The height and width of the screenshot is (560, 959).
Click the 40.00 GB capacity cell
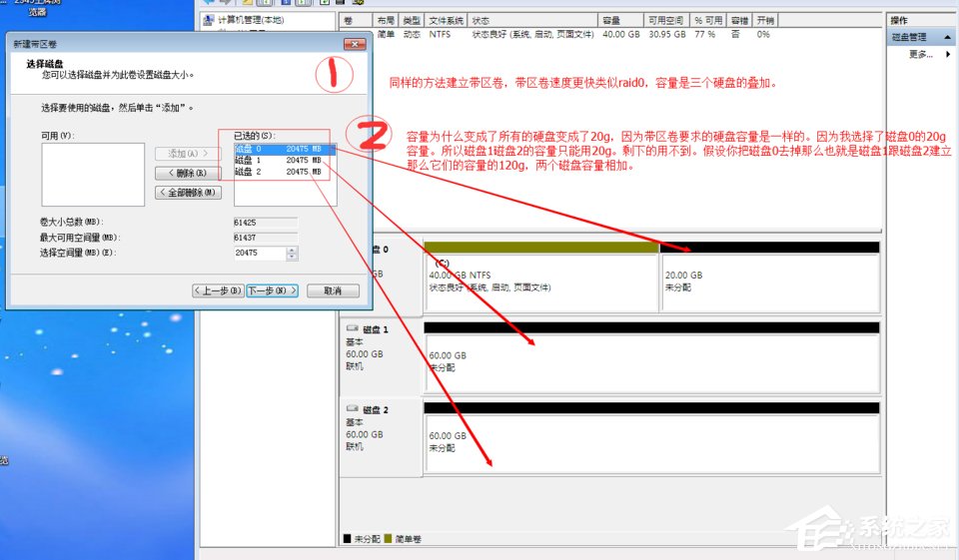tap(620, 35)
